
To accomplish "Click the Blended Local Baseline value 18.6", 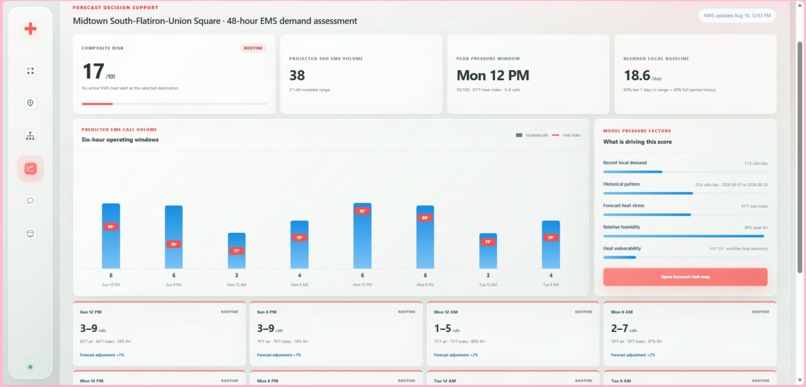I will (637, 76).
